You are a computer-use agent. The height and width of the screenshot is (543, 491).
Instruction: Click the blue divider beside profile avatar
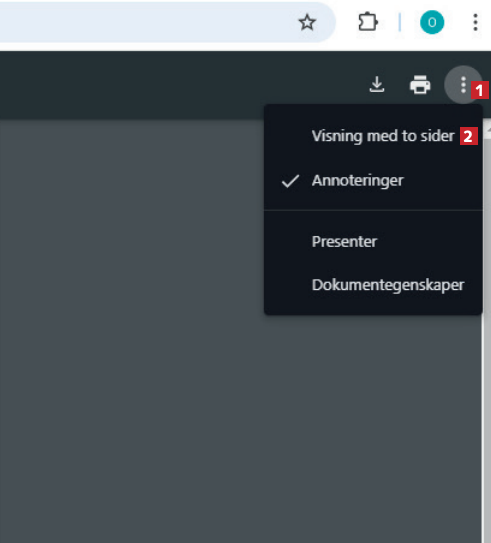[x=400, y=22]
